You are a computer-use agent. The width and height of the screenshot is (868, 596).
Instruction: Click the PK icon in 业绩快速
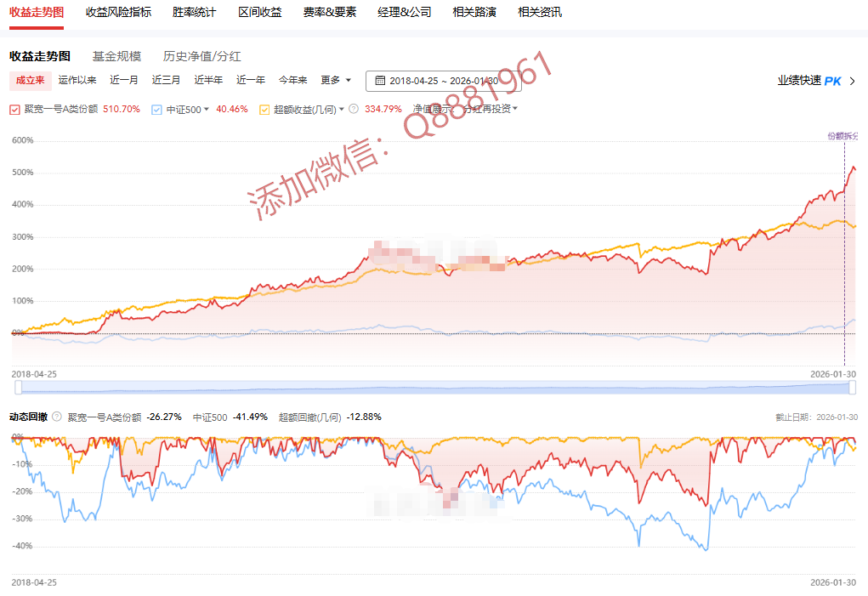point(832,81)
